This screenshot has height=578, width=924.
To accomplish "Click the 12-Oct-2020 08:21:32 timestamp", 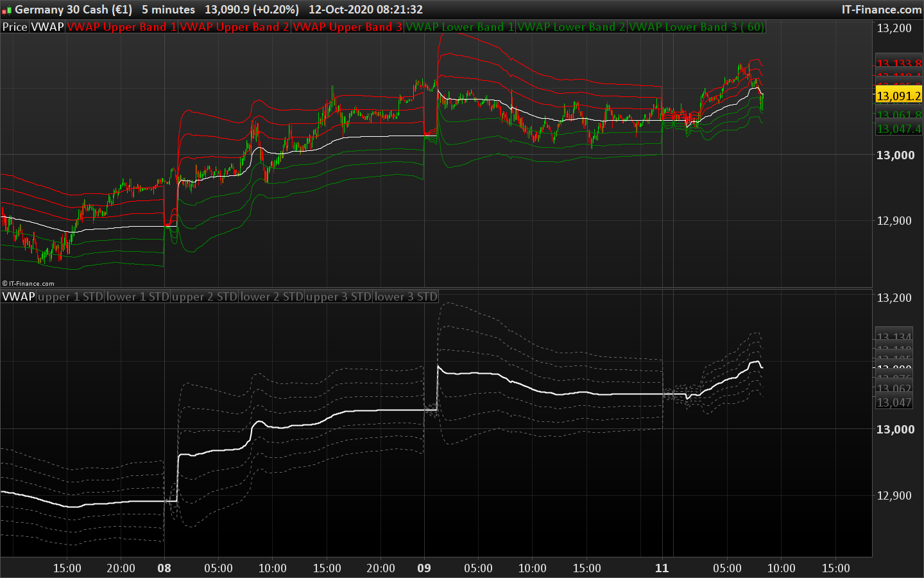I will click(366, 10).
